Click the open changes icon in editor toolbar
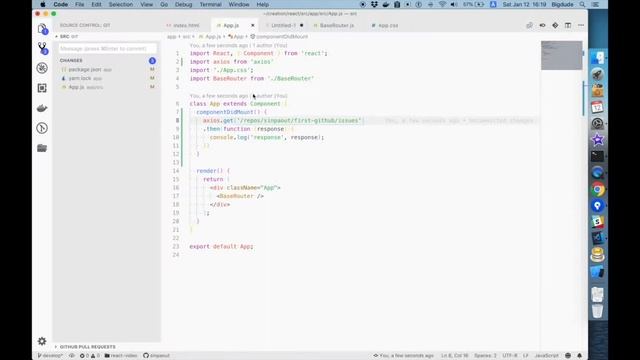 click(x=529, y=25)
